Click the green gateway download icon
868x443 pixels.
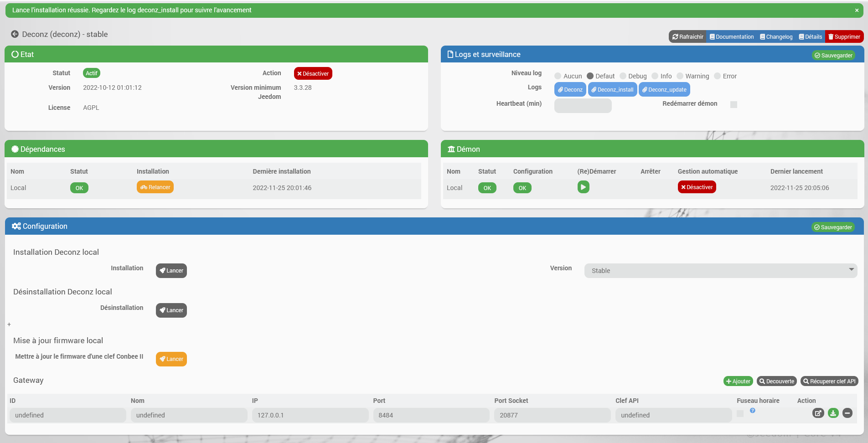tap(833, 413)
